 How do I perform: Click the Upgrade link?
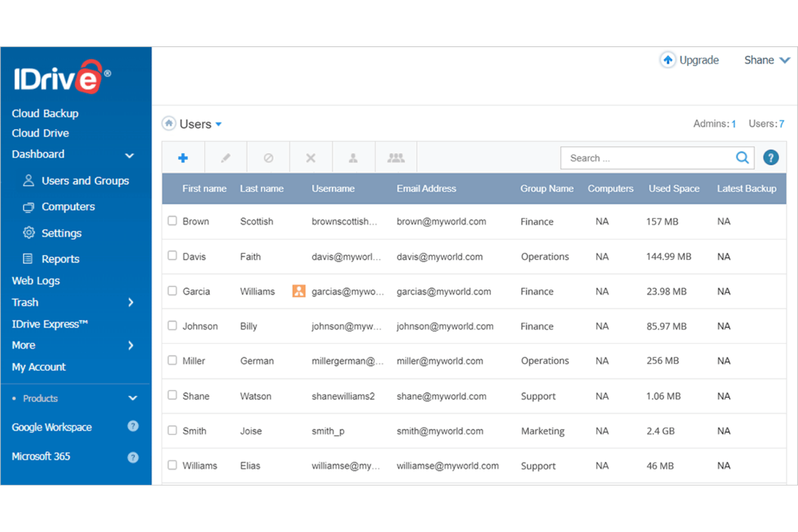(x=699, y=60)
